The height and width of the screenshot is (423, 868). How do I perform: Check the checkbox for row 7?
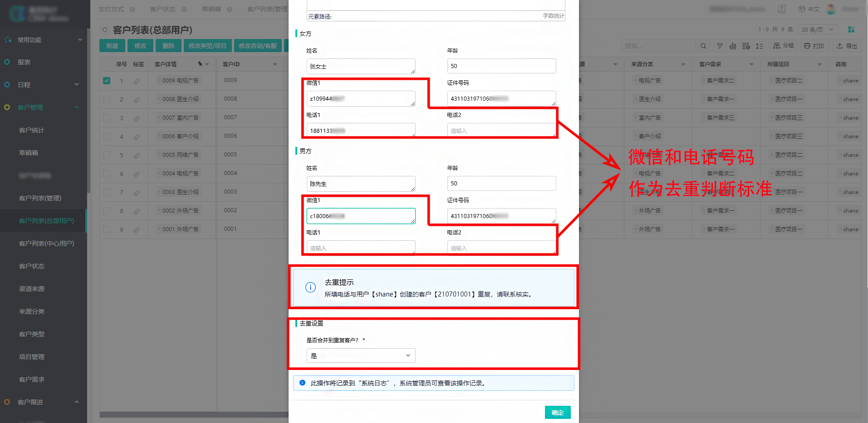point(107,192)
